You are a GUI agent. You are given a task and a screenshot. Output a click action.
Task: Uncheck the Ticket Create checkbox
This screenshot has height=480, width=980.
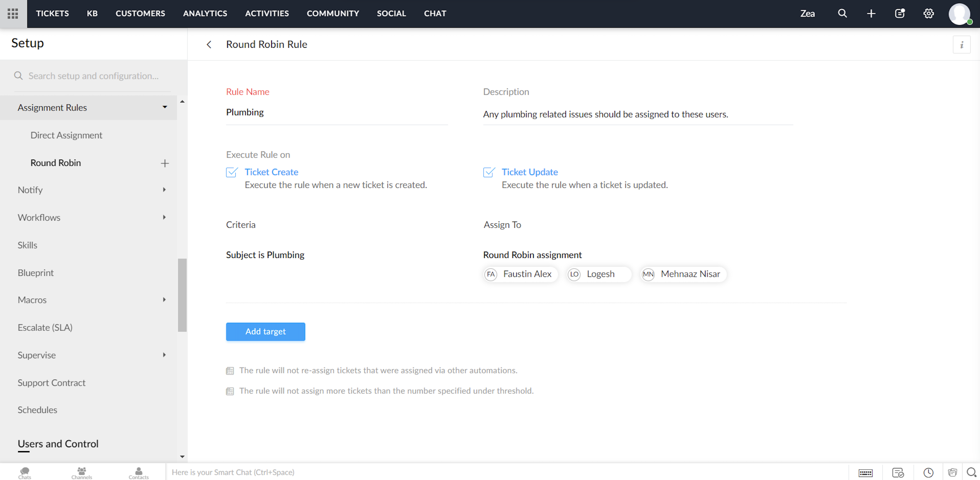click(232, 172)
